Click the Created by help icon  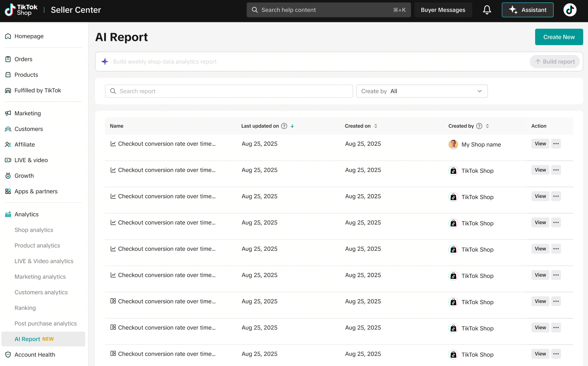(479, 126)
